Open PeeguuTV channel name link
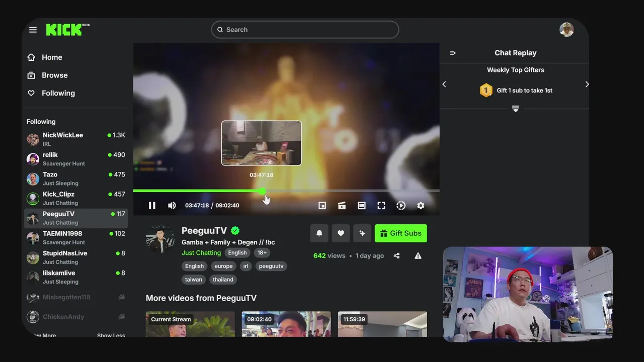 click(204, 231)
